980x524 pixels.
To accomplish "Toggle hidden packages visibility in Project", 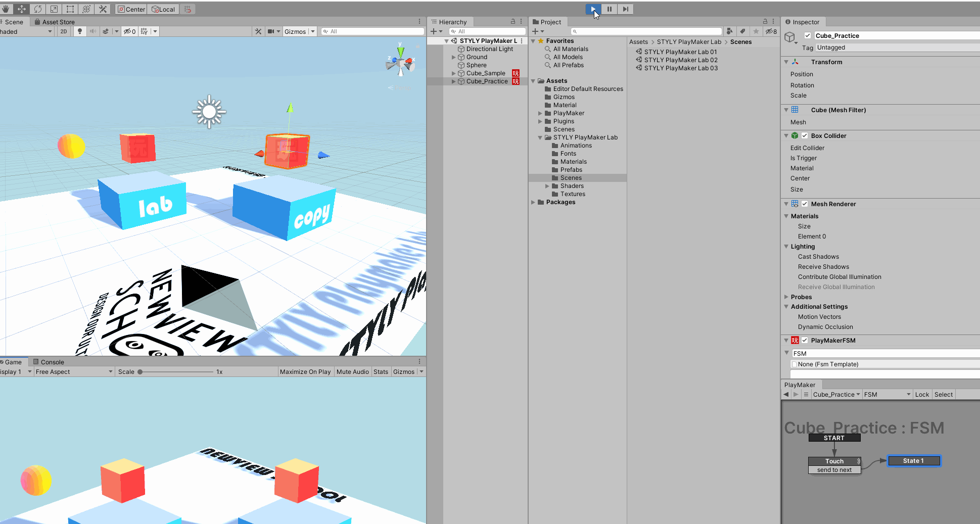I will (x=771, y=31).
